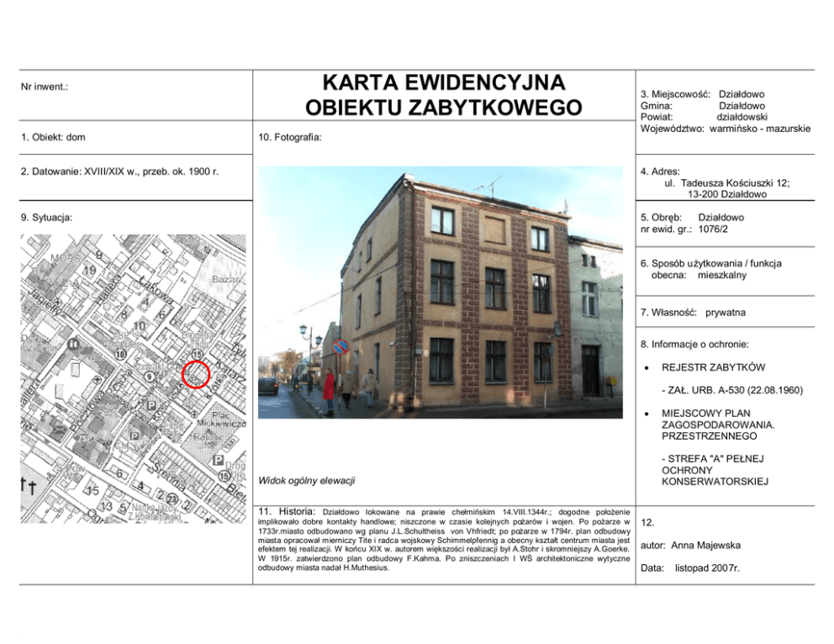
Task: Click the person in the red coat
Action: click(329, 388)
